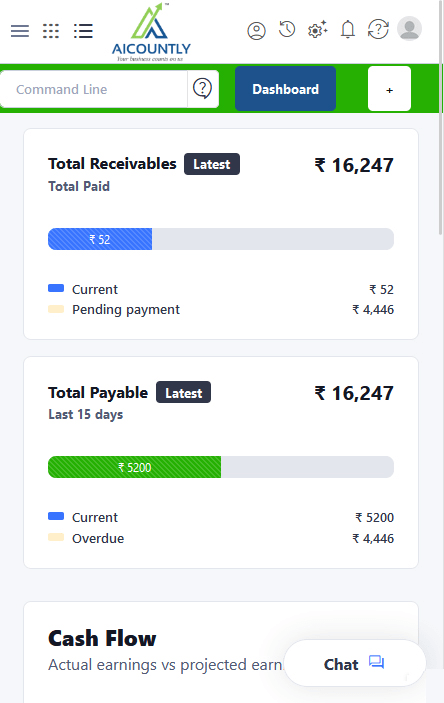Screen dimensions: 444x703
Task: Open the settings gear icon
Action: (318, 30)
